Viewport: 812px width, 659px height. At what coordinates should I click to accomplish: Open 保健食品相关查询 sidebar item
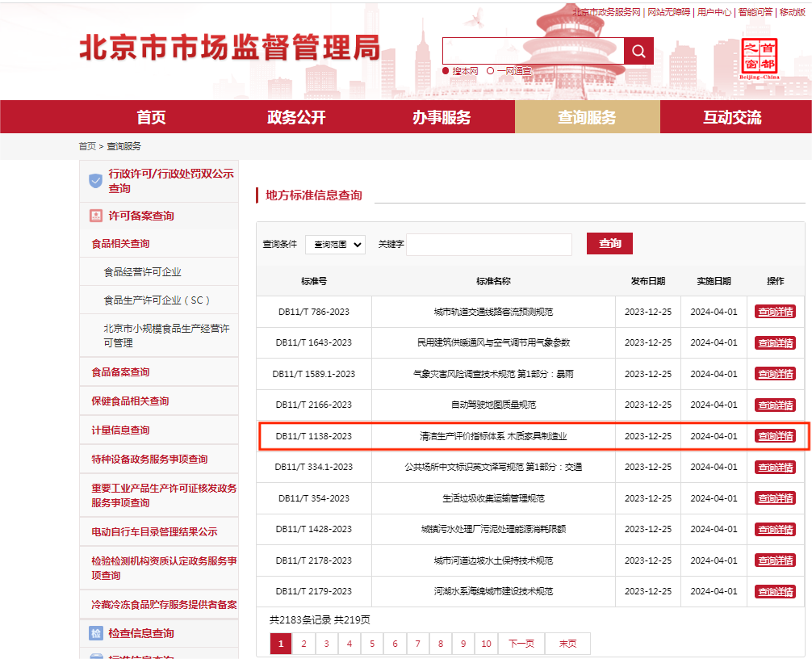[x=130, y=401]
